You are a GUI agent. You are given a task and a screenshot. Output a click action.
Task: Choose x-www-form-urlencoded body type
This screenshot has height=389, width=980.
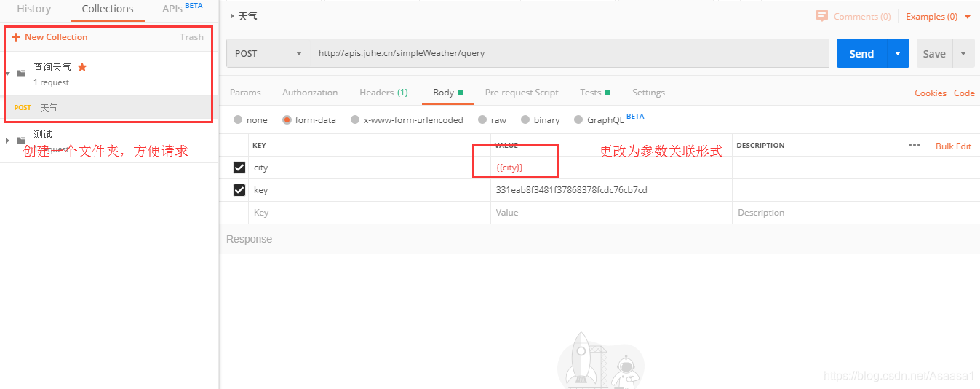355,119
